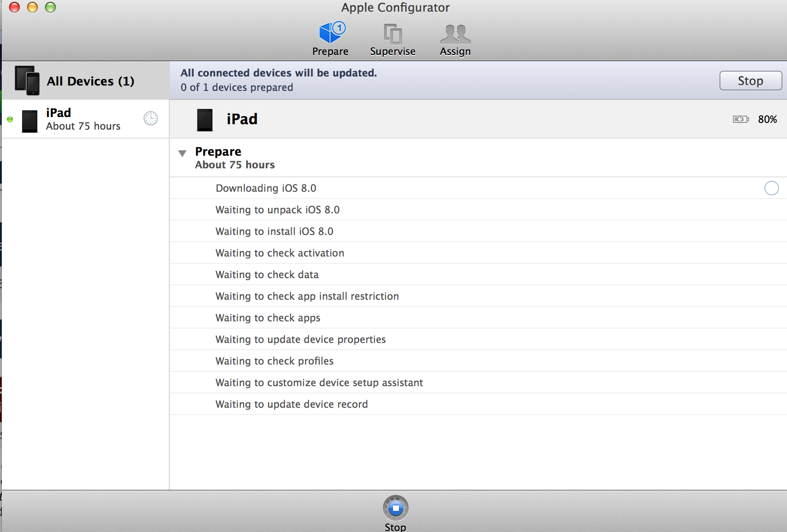The width and height of the screenshot is (787, 532).
Task: Select 'Waiting to check app install restriction' row
Action: (478, 296)
